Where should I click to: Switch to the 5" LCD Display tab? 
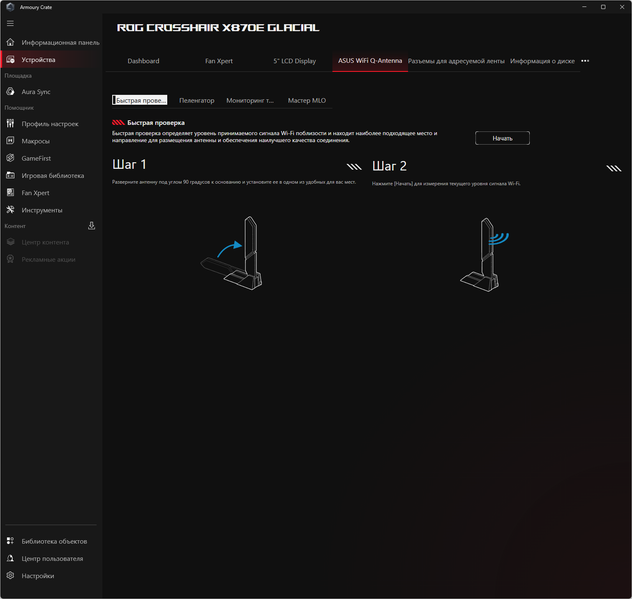pyautogui.click(x=295, y=61)
